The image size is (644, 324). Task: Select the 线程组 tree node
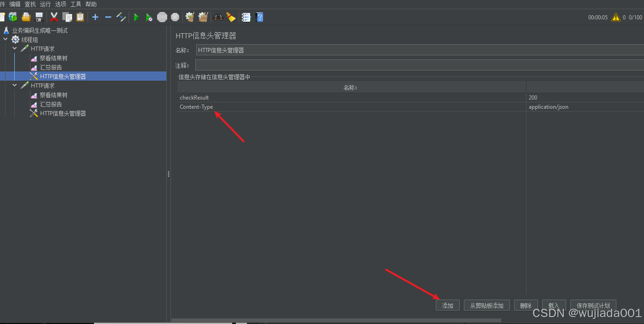tap(29, 40)
